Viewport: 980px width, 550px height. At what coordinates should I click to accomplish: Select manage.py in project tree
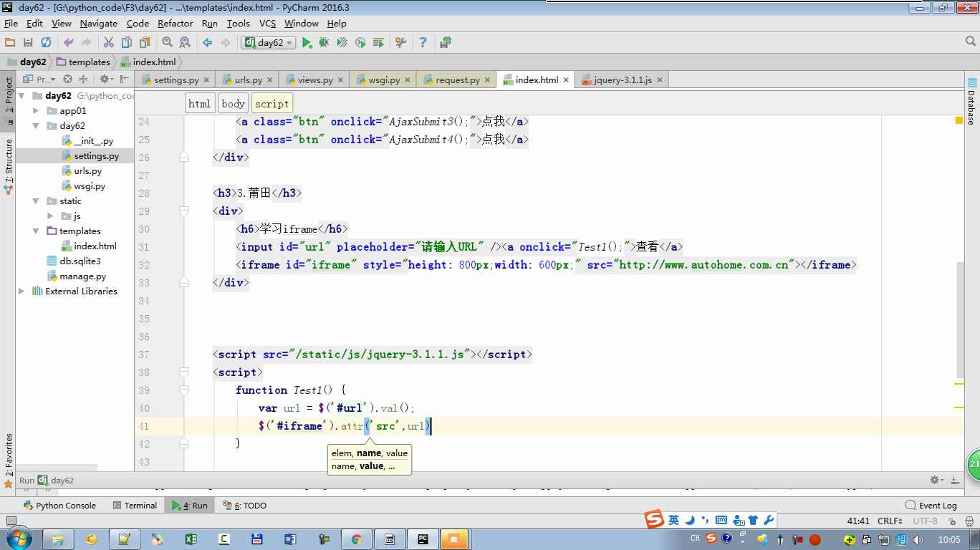[82, 276]
